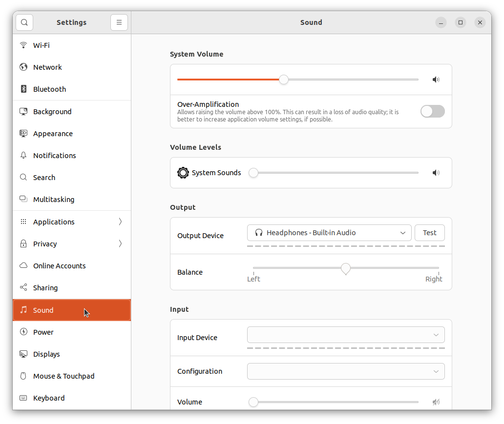Maximize the Settings window

(x=460, y=22)
